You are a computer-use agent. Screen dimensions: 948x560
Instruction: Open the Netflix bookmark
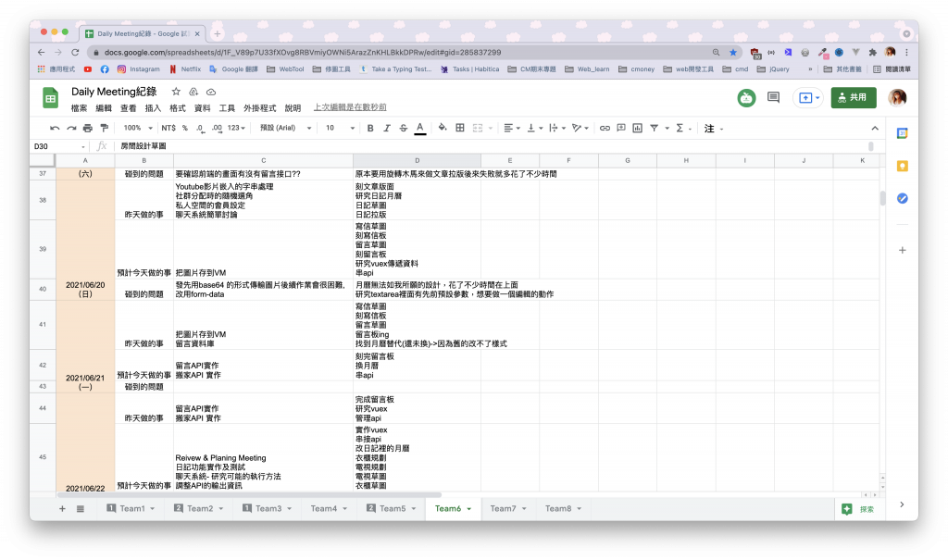click(x=185, y=68)
